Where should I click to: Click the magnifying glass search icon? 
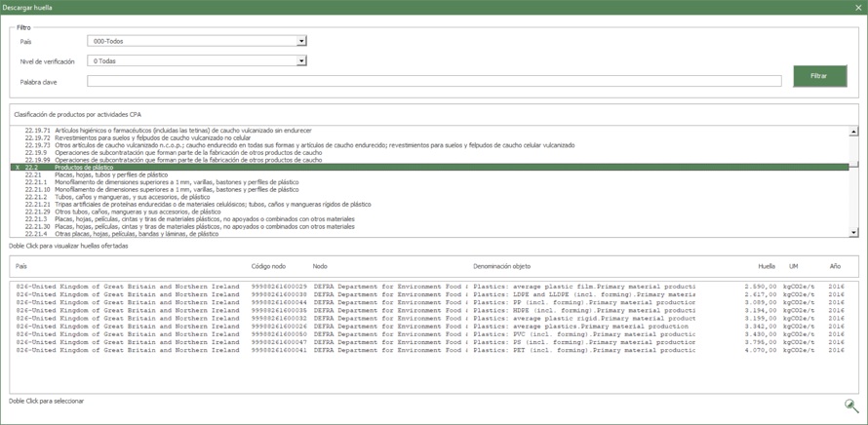coord(851,406)
